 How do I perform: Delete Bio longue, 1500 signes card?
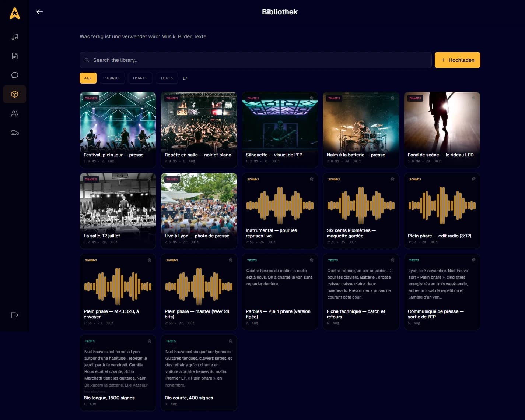(x=150, y=341)
